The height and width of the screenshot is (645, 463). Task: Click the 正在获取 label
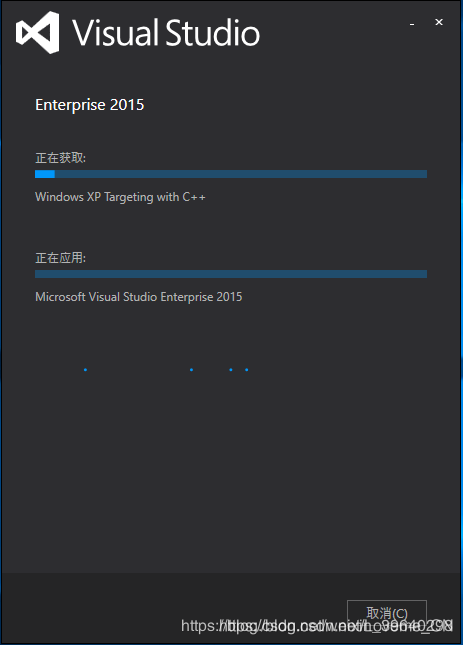click(60, 158)
